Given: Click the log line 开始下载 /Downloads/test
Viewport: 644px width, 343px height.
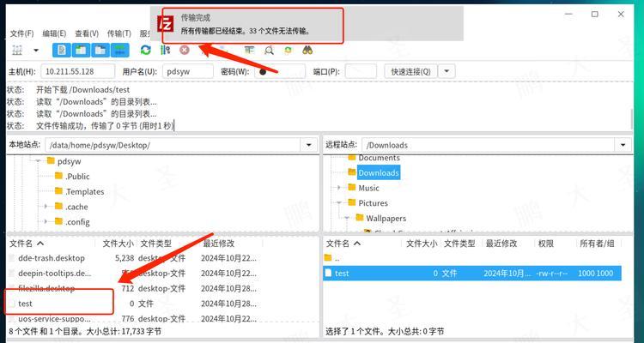Looking at the screenshot, I should tap(83, 89).
